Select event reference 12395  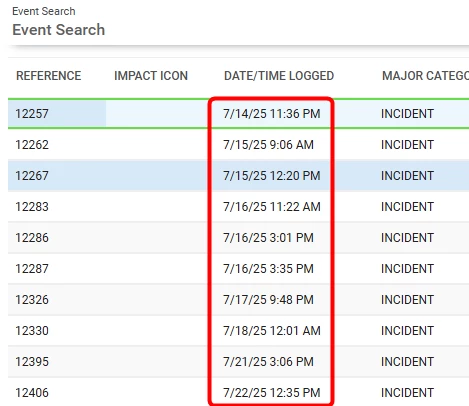pyautogui.click(x=32, y=362)
